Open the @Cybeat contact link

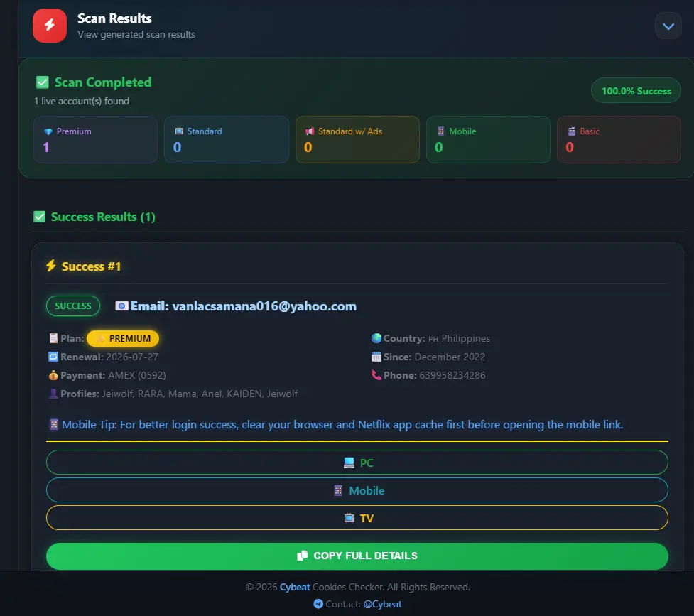(382, 604)
